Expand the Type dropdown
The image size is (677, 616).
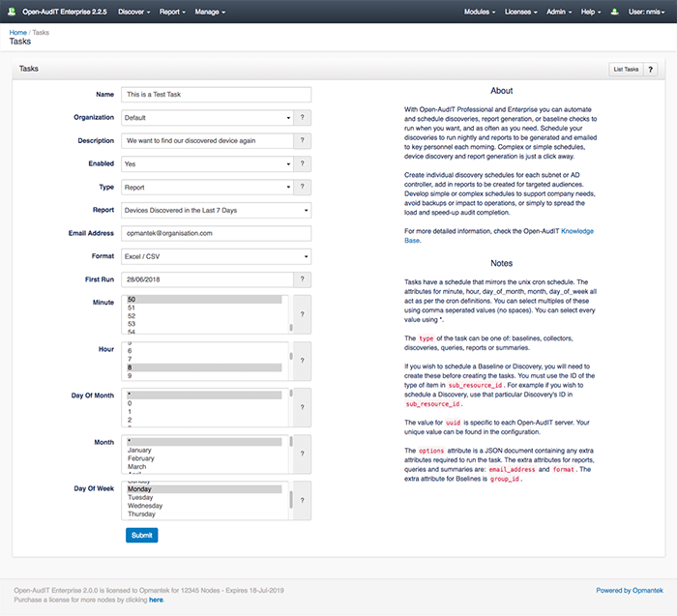click(207, 187)
